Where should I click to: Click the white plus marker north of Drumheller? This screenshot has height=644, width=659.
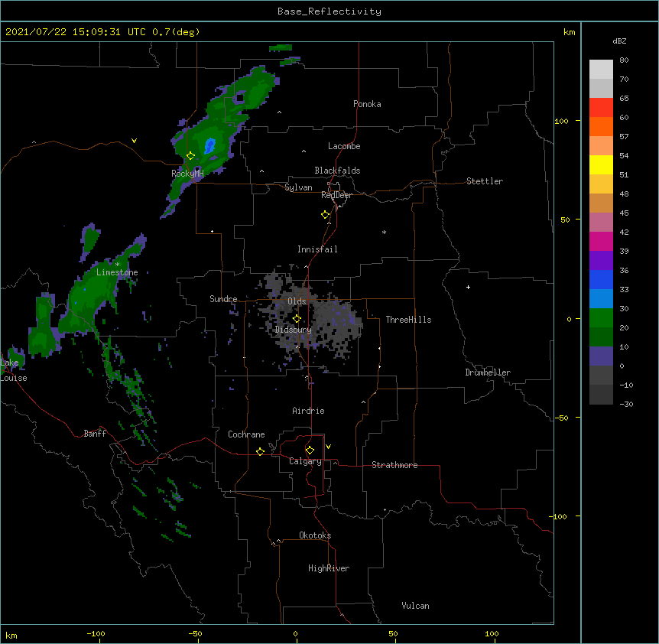(468, 287)
